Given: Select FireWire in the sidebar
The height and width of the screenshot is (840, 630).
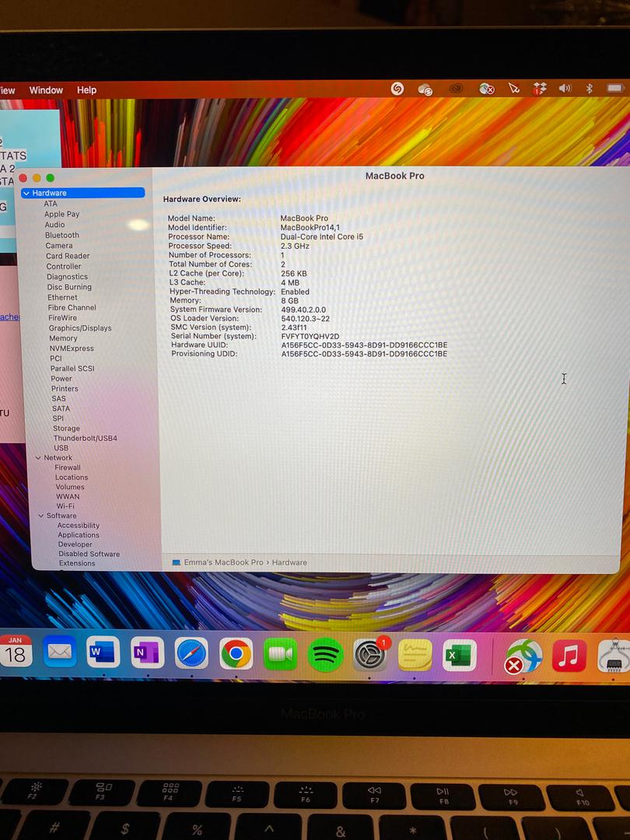Looking at the screenshot, I should click(63, 317).
